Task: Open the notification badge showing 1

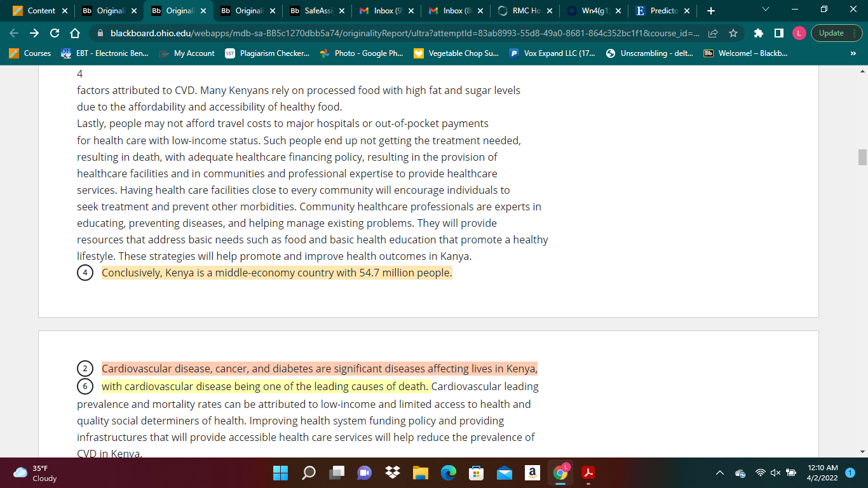Action: (x=850, y=473)
